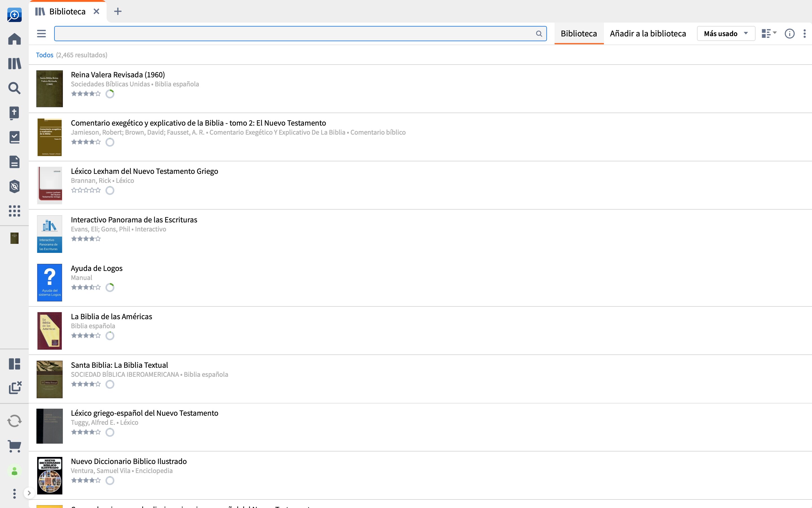Open the Search sidebar icon

point(14,88)
